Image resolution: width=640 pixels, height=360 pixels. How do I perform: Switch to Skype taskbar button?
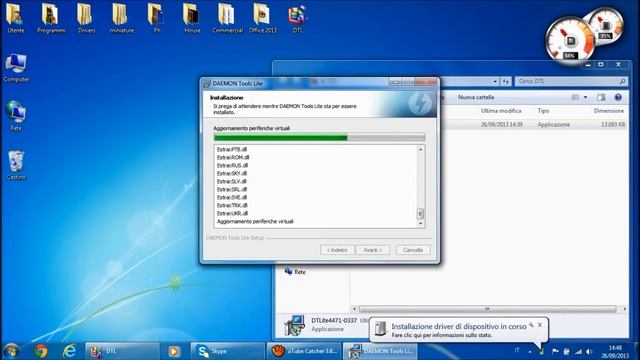(x=227, y=351)
